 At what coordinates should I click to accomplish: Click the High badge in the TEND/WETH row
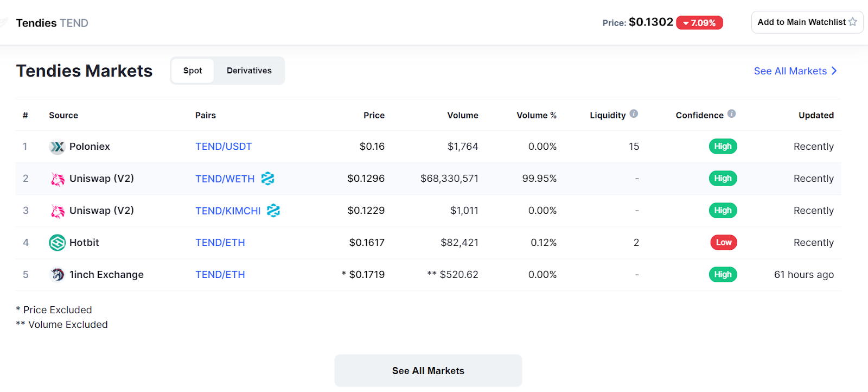[x=723, y=178]
